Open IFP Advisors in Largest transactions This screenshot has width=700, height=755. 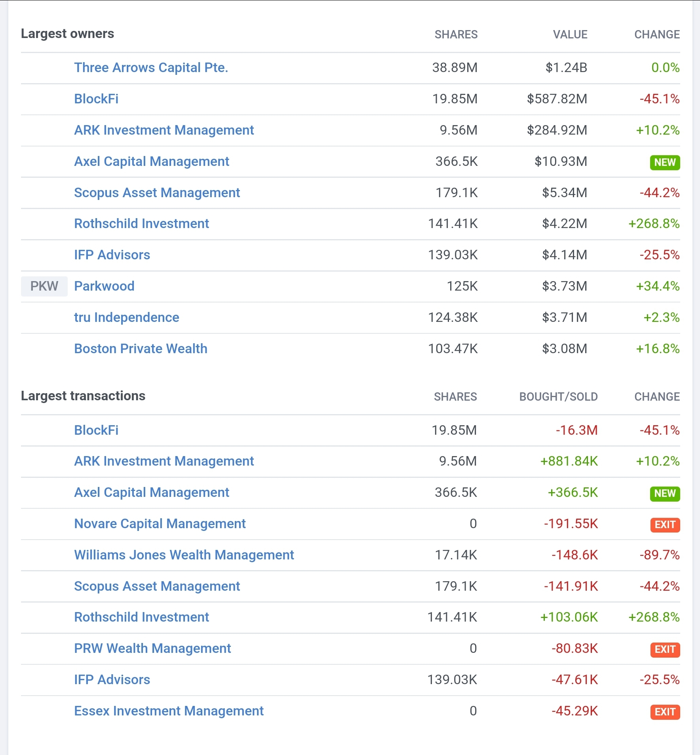pyautogui.click(x=112, y=680)
